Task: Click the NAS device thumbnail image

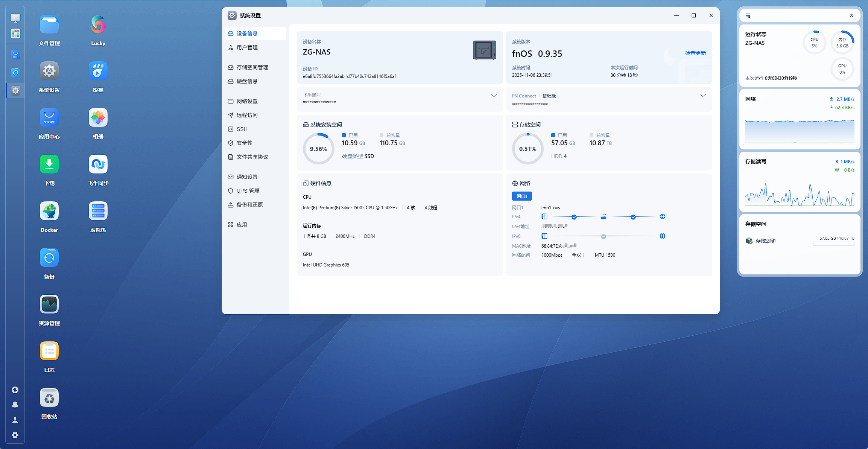Action: 484,50
